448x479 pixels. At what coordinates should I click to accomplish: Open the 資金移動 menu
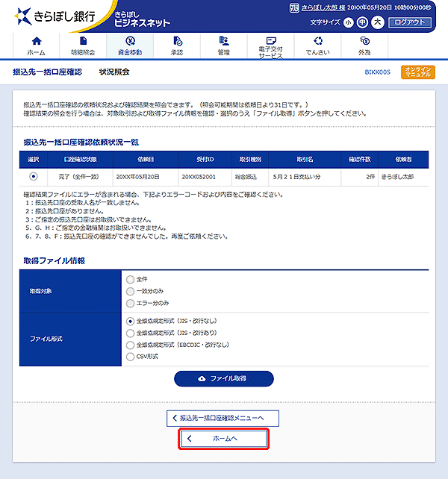(x=130, y=46)
